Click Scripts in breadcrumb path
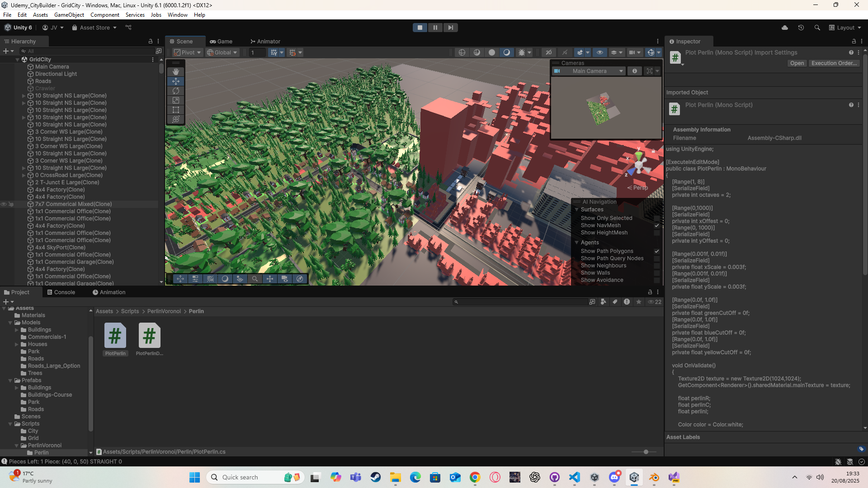Viewport: 868px width, 488px height. 130,311
